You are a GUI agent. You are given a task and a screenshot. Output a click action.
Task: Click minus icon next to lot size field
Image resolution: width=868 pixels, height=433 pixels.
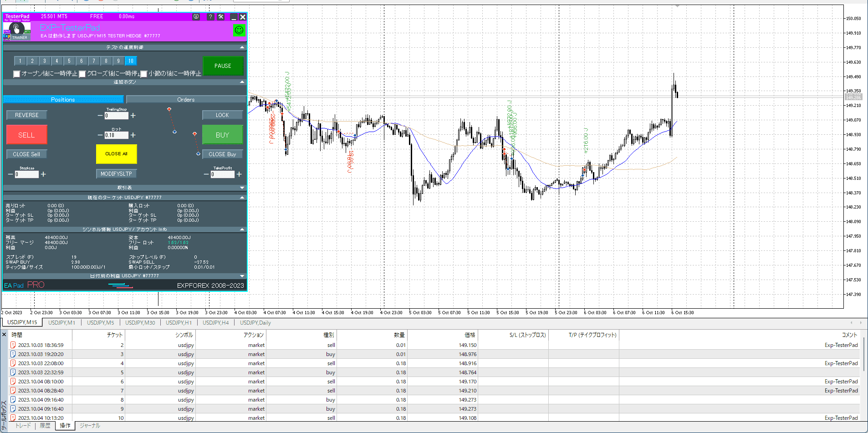click(x=100, y=135)
